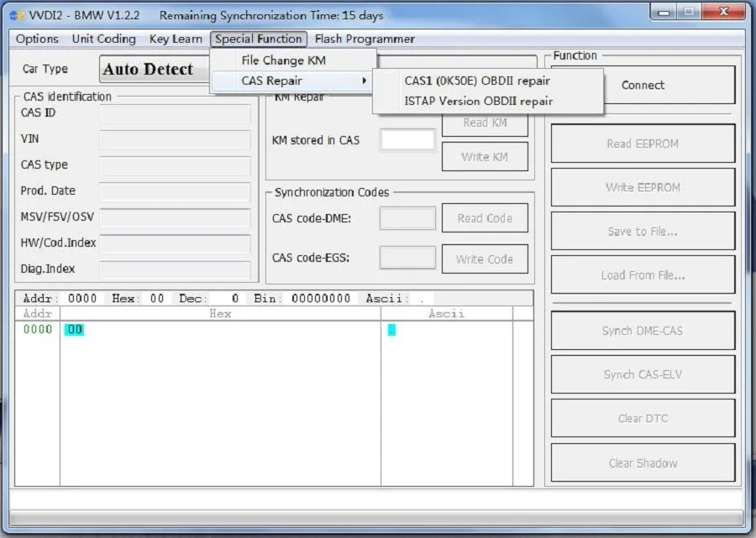Maximize the VVDI2 window

pos(689,12)
